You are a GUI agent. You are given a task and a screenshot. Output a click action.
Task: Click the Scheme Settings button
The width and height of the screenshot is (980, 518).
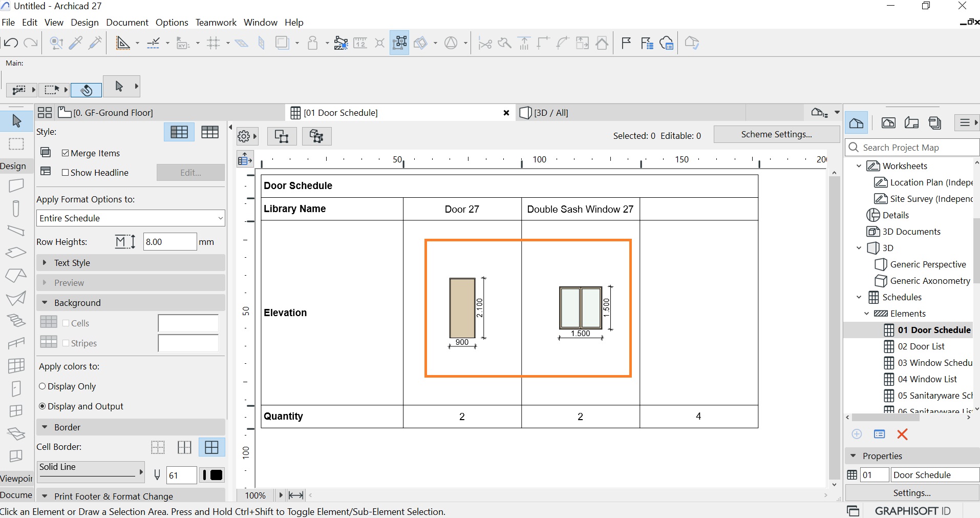776,135
